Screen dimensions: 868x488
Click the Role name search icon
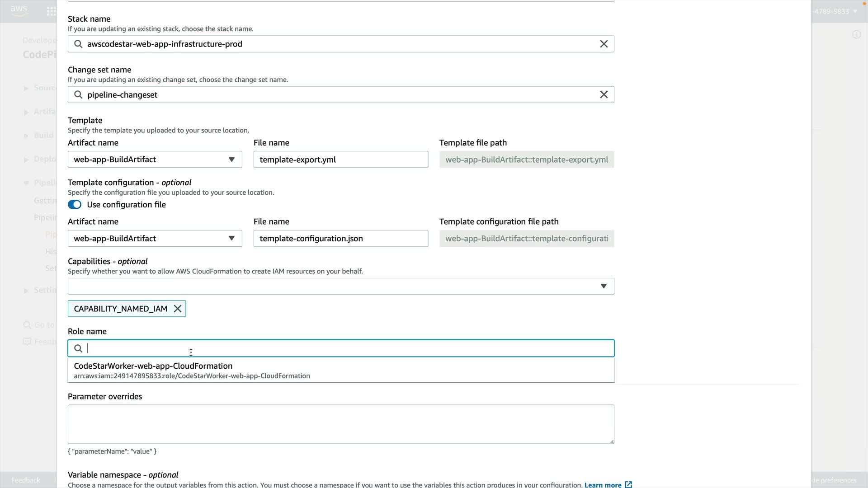pyautogui.click(x=78, y=348)
